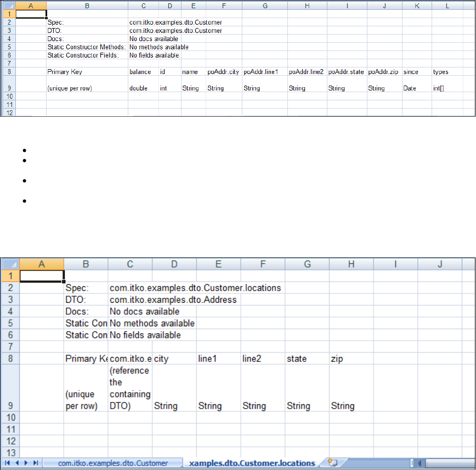
Task: Click 'No fields available' in upper spreadsheet
Action: pyautogui.click(x=154, y=55)
